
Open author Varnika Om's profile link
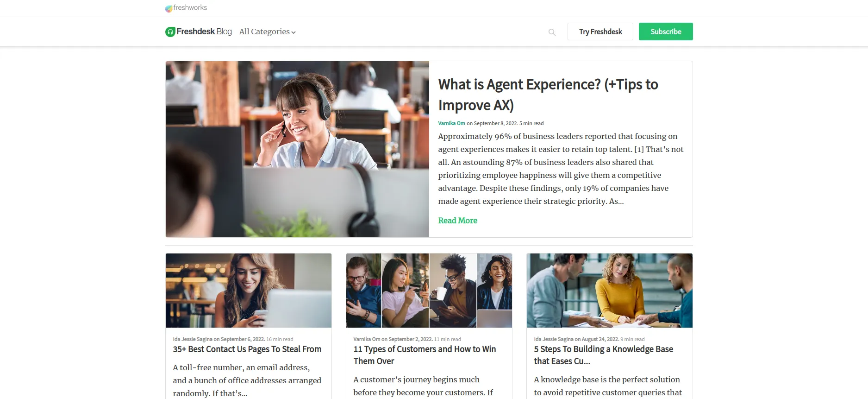click(451, 123)
